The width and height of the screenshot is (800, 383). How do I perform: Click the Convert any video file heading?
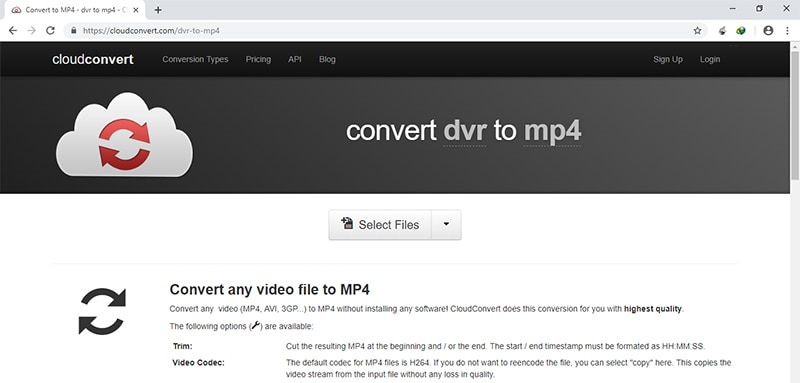(x=269, y=290)
